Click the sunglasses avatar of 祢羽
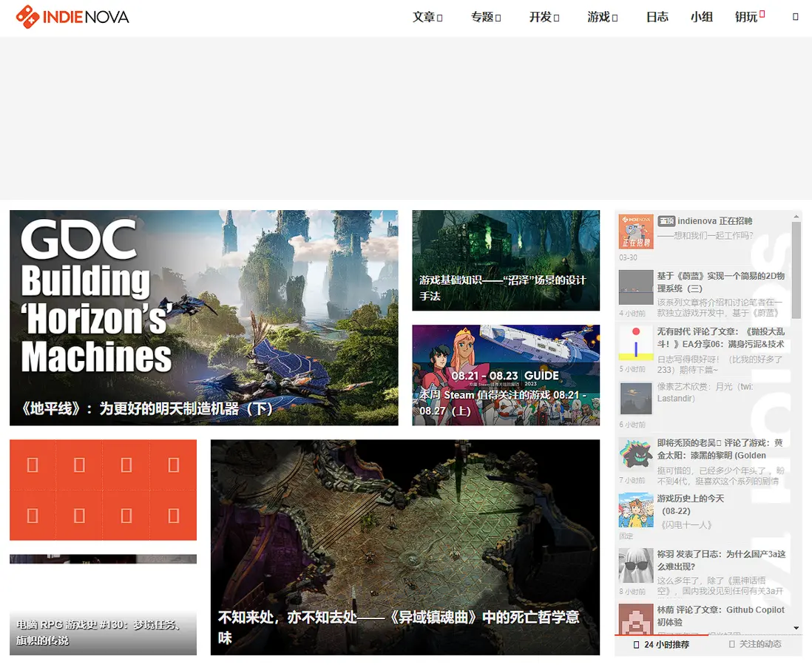Viewport: 812px width, 665px height. coord(636,566)
